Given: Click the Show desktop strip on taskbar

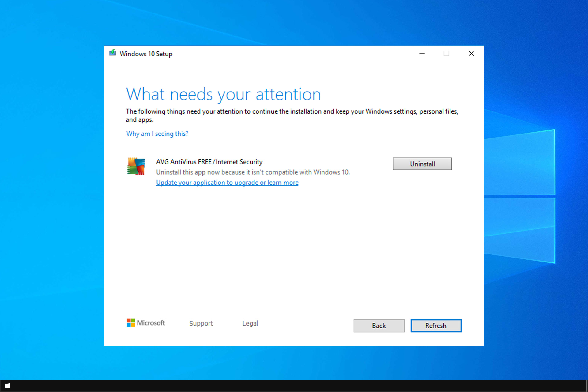Looking at the screenshot, I should (587, 386).
